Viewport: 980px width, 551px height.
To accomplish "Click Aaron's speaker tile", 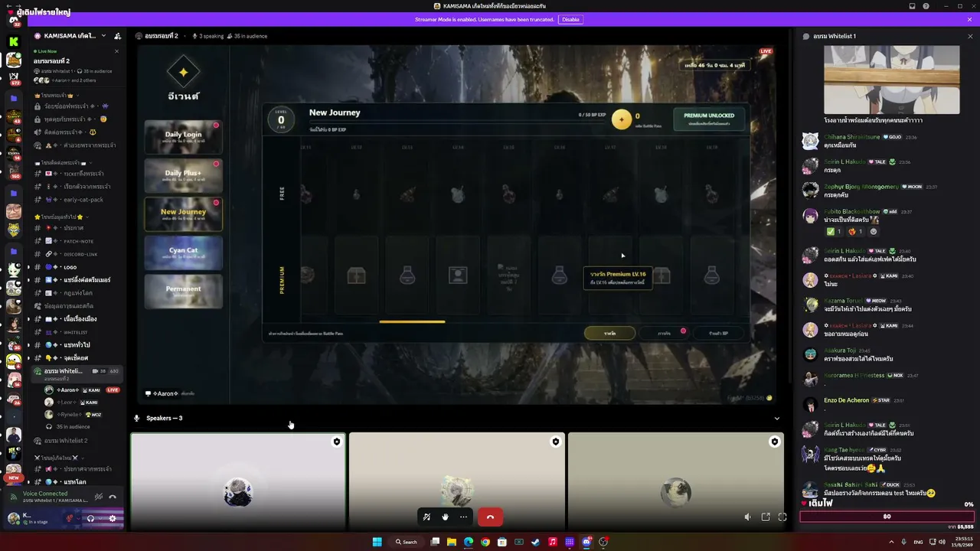I will [238, 481].
